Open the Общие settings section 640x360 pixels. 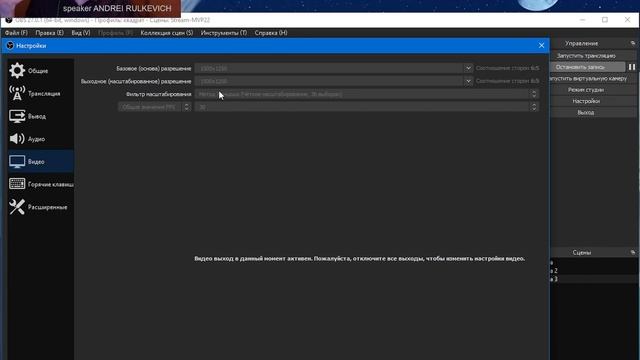[40, 71]
